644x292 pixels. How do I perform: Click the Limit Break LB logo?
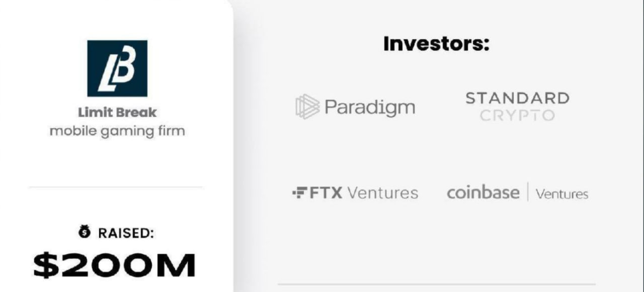[x=117, y=68]
